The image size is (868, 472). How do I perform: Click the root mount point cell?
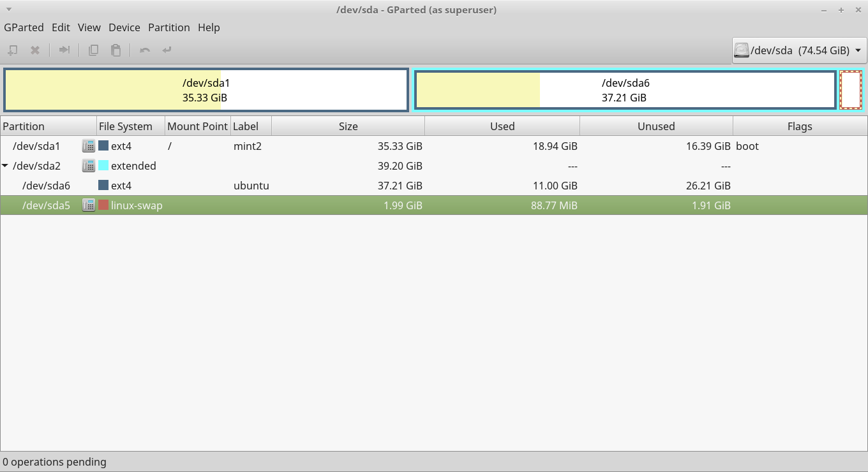170,146
